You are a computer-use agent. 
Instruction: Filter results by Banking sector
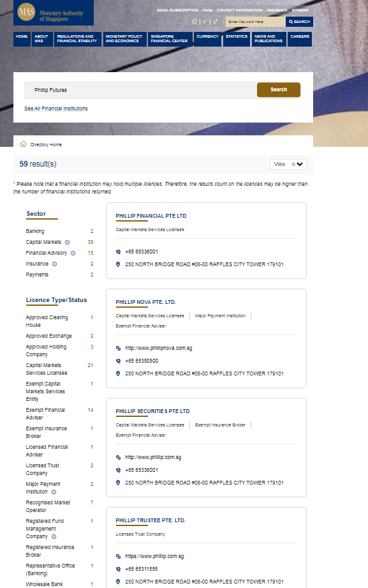35,231
